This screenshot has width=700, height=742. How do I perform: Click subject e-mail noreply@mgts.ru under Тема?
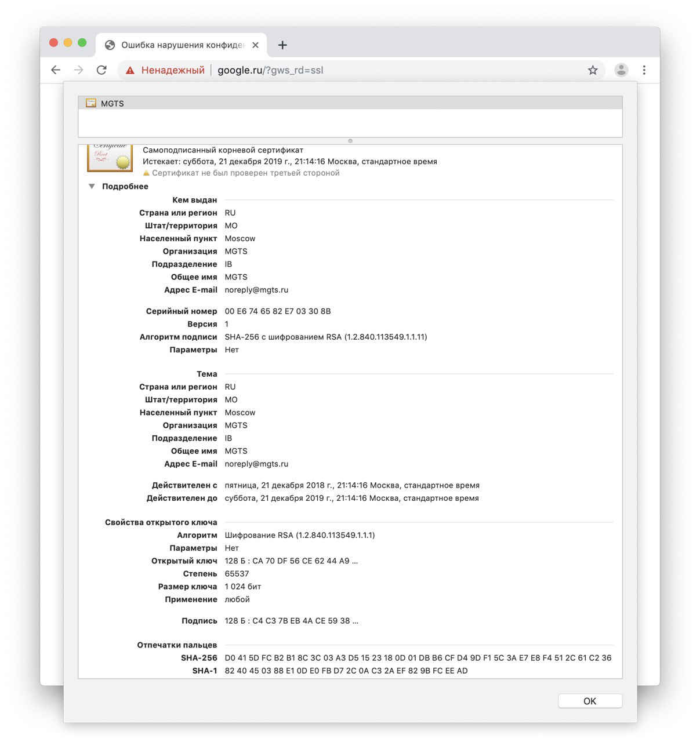[256, 464]
